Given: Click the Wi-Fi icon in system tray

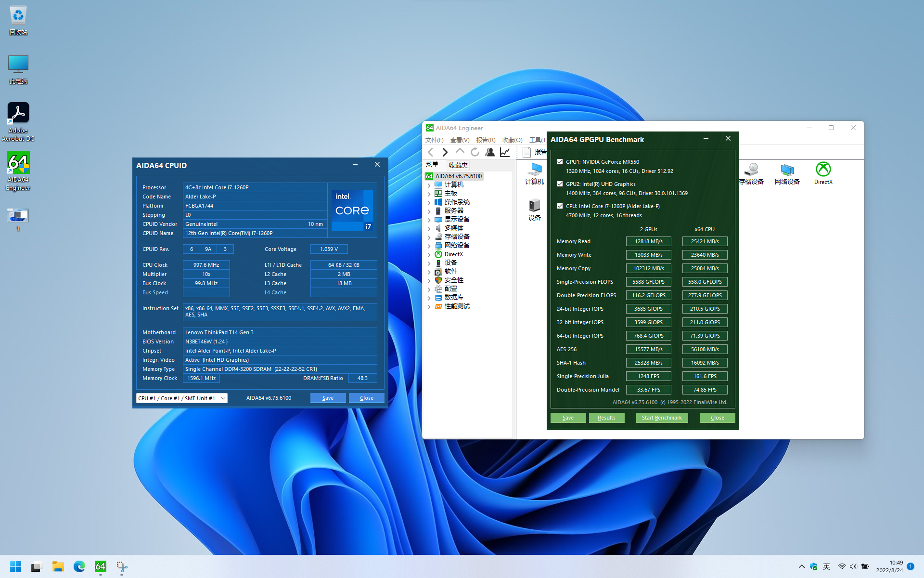Looking at the screenshot, I should pyautogui.click(x=842, y=566).
